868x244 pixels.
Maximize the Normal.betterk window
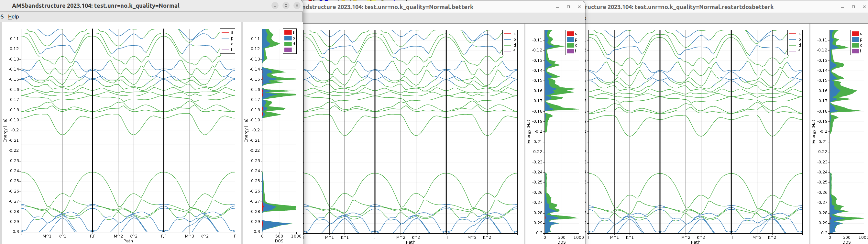pyautogui.click(x=568, y=7)
